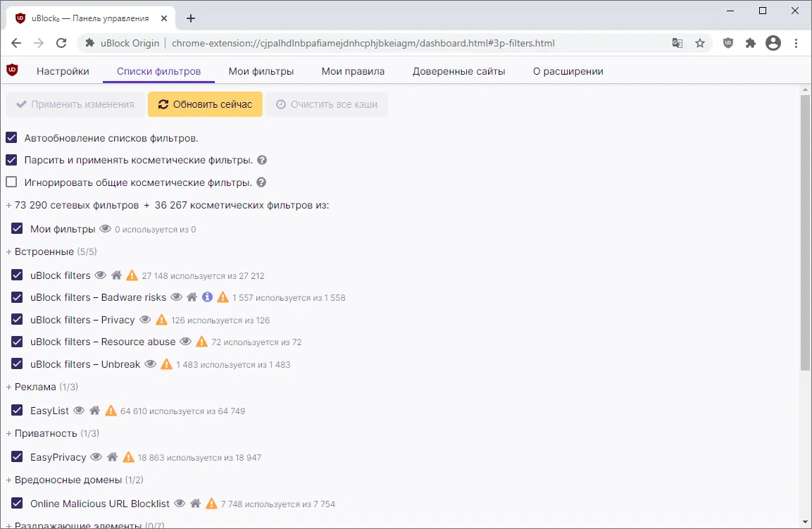Uncheck Мои фильтры checkbox

point(17,228)
